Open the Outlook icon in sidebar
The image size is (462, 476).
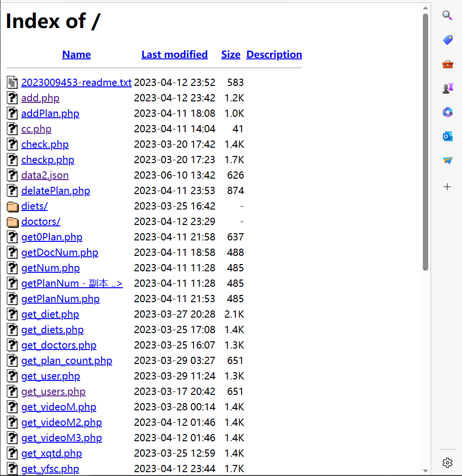click(448, 137)
